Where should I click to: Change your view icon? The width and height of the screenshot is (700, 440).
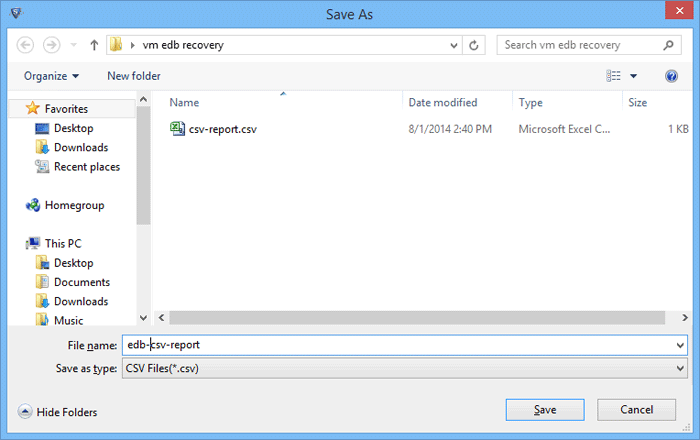(x=613, y=76)
